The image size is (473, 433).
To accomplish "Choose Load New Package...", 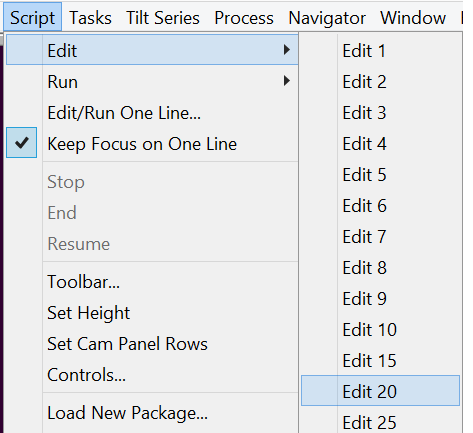I will pyautogui.click(x=152, y=413).
